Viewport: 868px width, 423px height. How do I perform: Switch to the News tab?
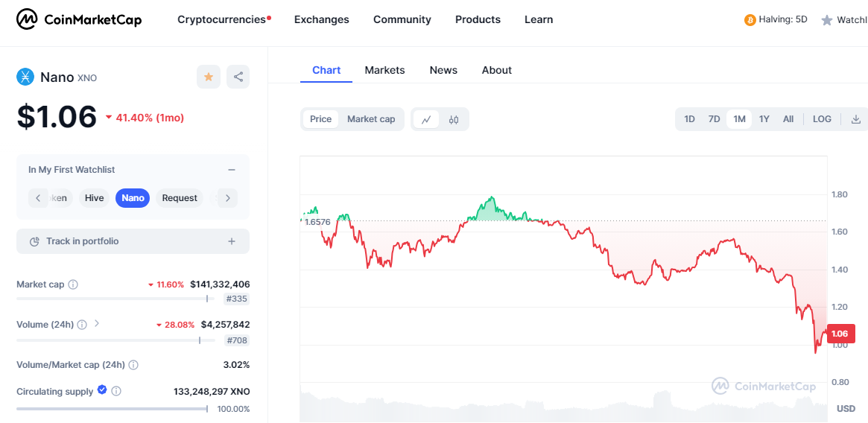pyautogui.click(x=443, y=70)
